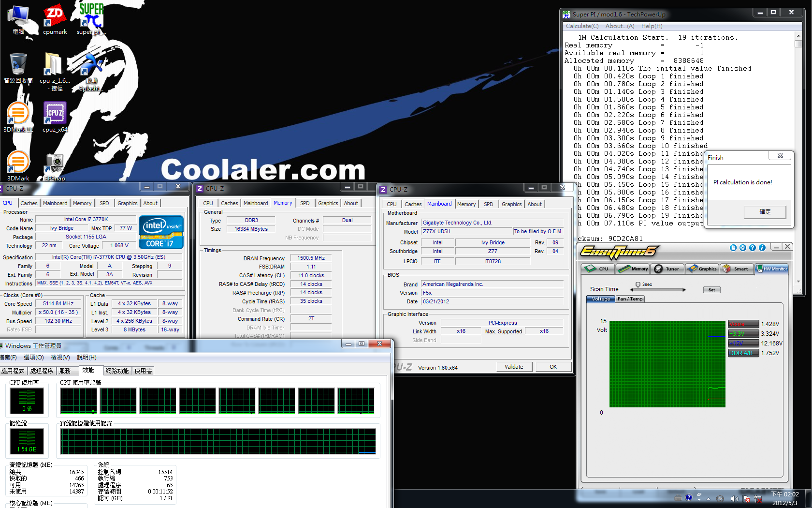Launch the 3DMark desktop shortcut
Image resolution: width=812 pixels, height=508 pixels.
pos(18,165)
